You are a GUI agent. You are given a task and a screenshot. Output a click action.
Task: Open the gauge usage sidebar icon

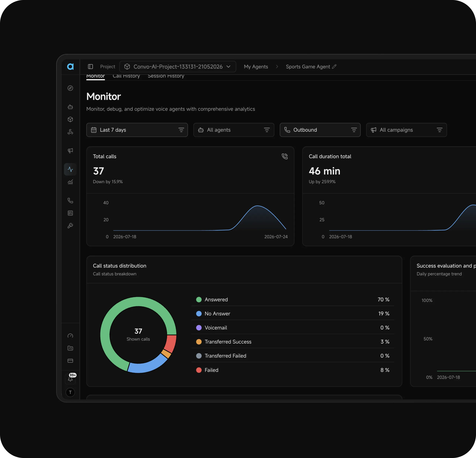(x=70, y=336)
